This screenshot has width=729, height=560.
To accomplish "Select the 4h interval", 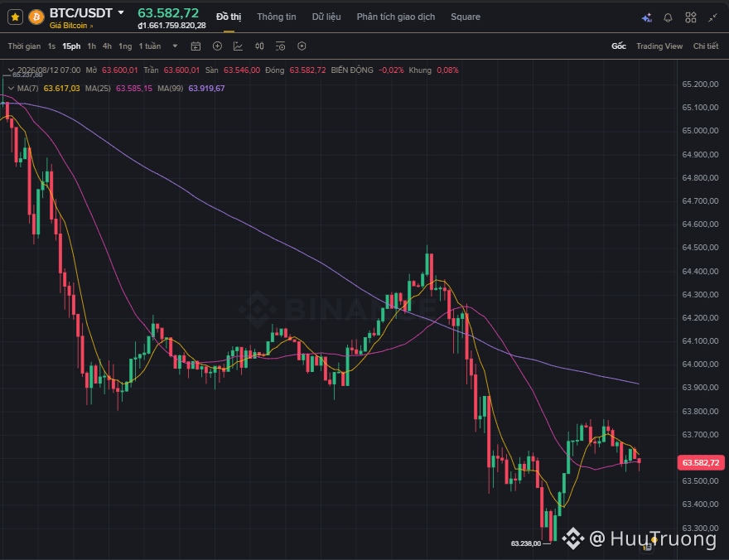I will pos(107,46).
